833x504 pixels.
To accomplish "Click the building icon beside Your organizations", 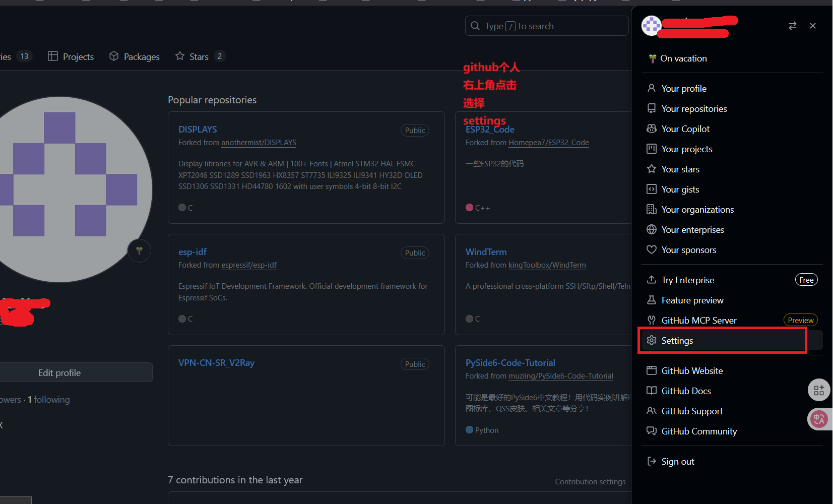I will click(x=652, y=209).
